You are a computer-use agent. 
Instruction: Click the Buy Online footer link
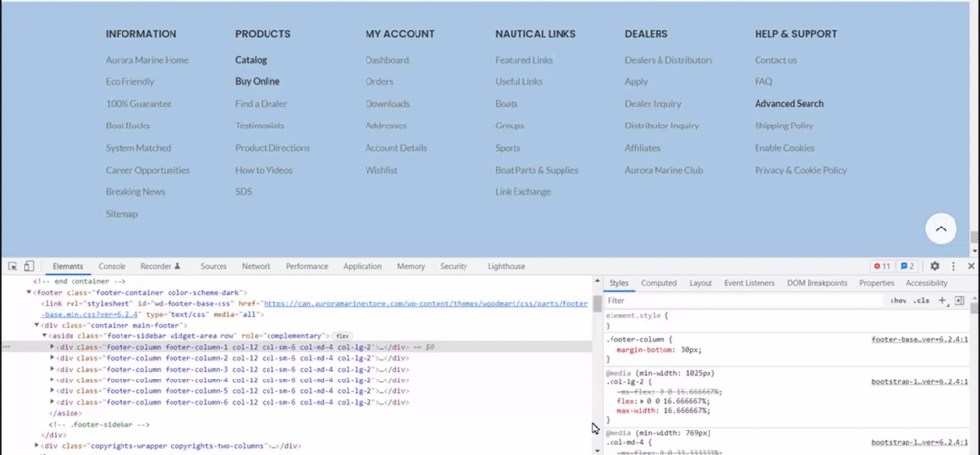(258, 81)
